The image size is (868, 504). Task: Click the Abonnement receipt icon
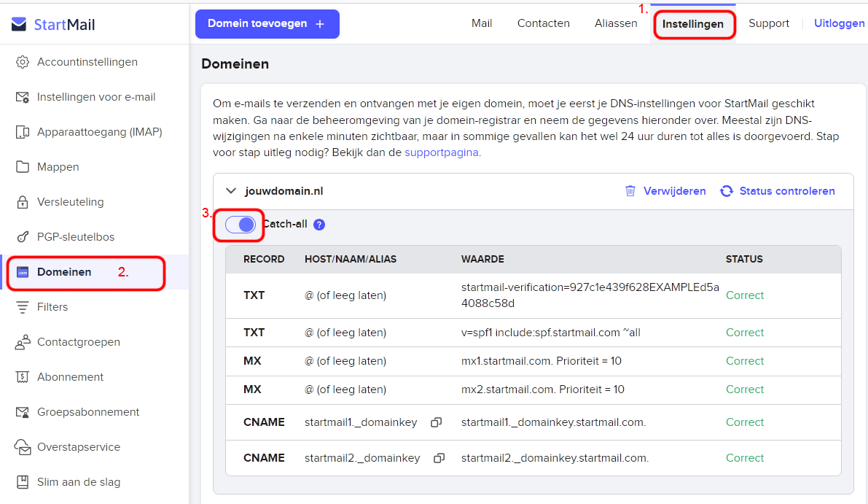click(22, 377)
